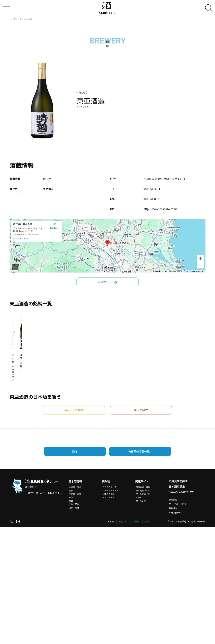The height and width of the screenshot is (644, 215).
Task: Open イベント情報 footer link
Action: [108, 498]
